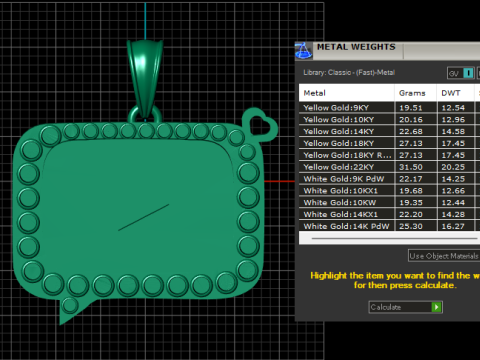Screen dimensions: 480x360
Task: Select White Gold:10KX1 row
Action: tap(389, 191)
